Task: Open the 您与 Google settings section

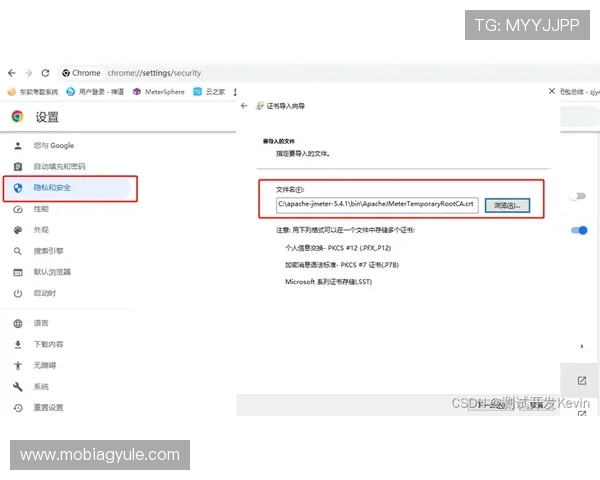Action: click(x=54, y=145)
